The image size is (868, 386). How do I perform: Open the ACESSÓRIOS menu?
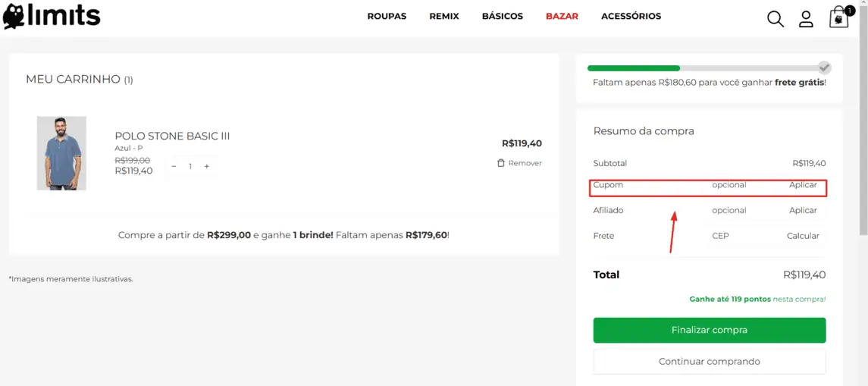point(631,16)
